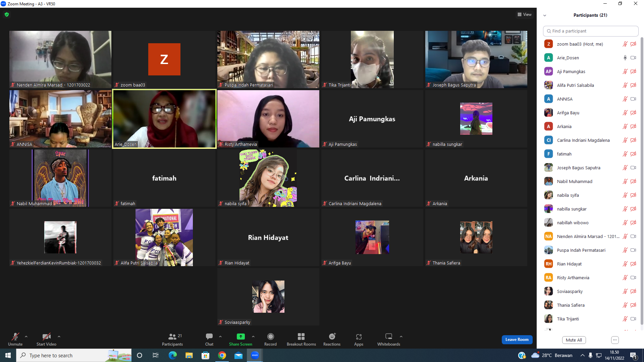
Task: Click the Start Video camera icon
Action: [46, 337]
